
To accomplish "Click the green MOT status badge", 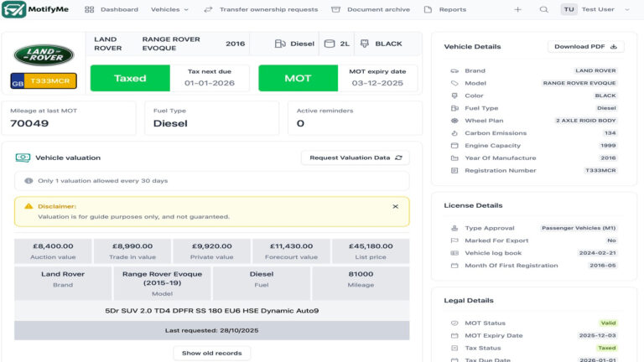I will tap(298, 78).
